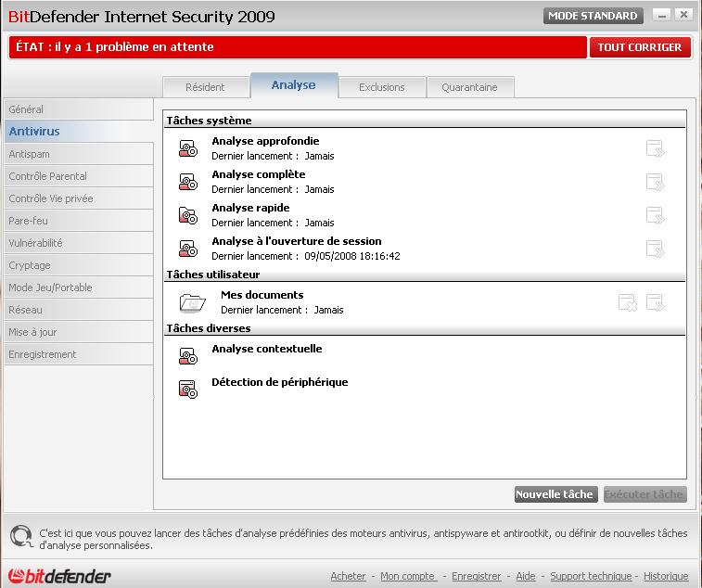This screenshot has height=588, width=702.
Task: Open Contrôle Vie privée section
Action: [78, 198]
